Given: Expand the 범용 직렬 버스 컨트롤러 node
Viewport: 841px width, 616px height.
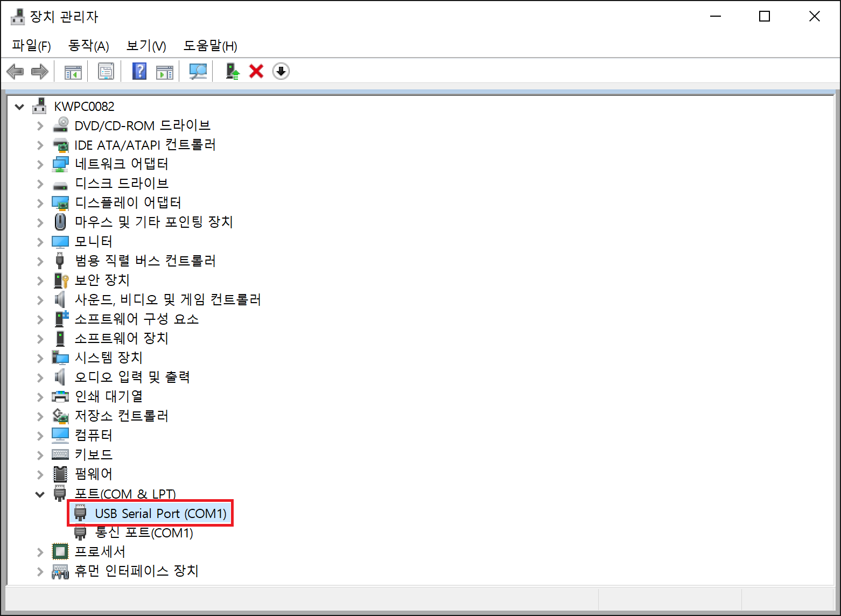Looking at the screenshot, I should click(40, 262).
